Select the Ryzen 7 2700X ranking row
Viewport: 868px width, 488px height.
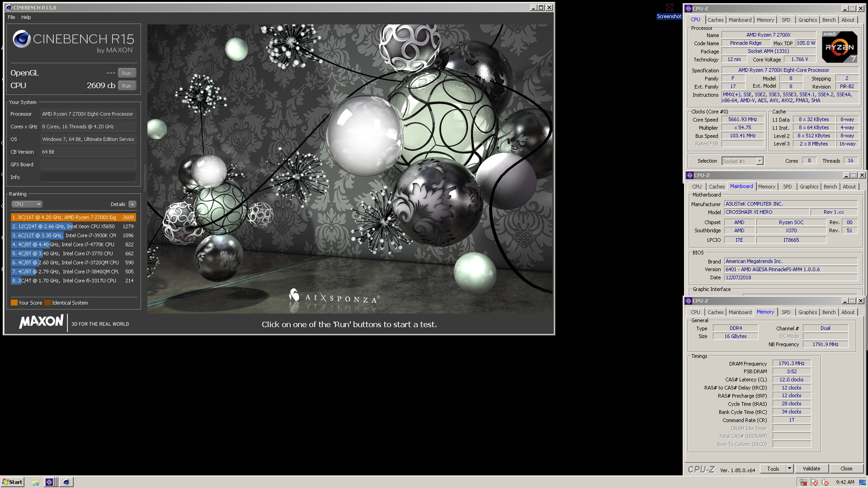(73, 217)
